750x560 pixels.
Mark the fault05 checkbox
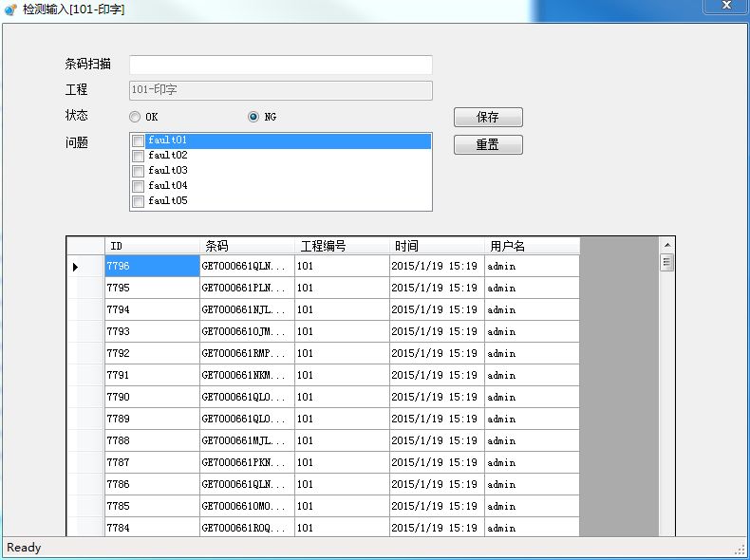[139, 201]
